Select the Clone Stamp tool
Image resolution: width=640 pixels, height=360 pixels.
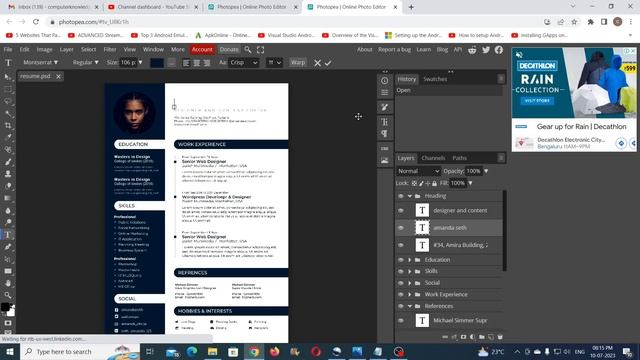[8, 174]
